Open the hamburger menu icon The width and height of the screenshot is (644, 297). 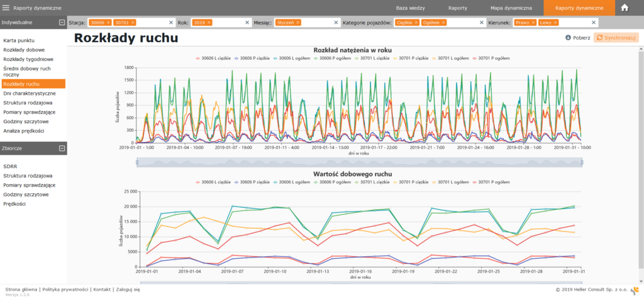[x=6, y=8]
